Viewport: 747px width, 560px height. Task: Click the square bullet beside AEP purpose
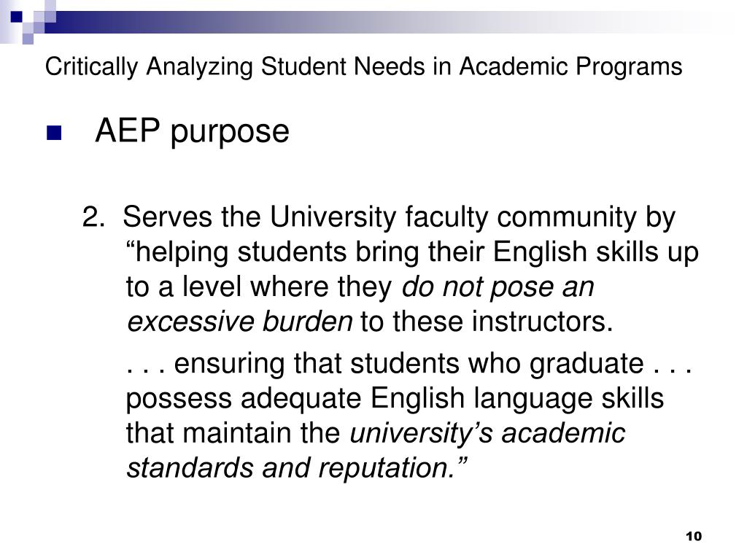[54, 133]
